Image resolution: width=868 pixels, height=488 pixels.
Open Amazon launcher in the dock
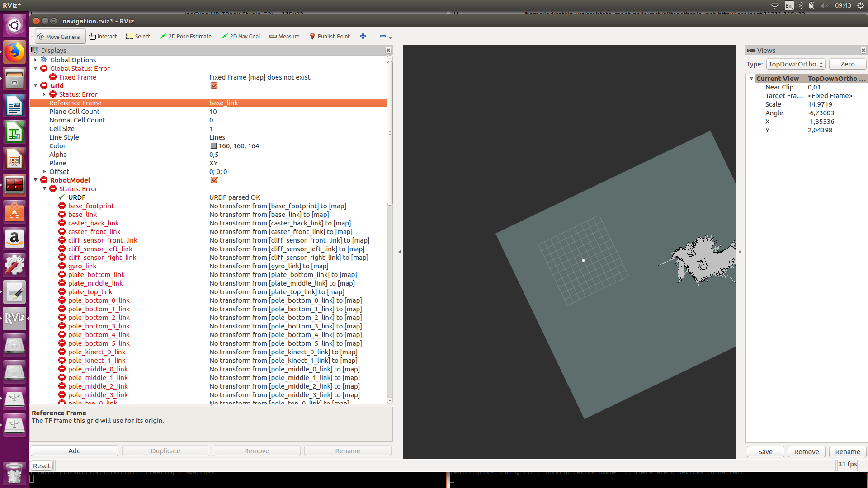[14, 239]
